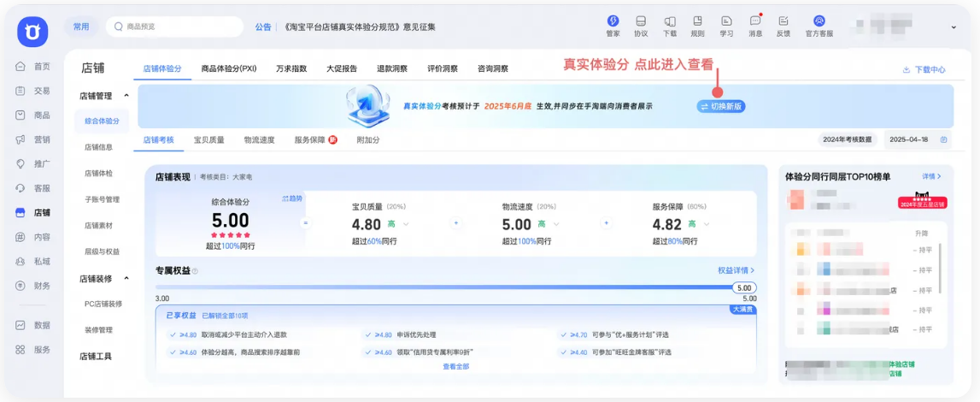Click the 5.00 marker on benefits progress bar
This screenshot has height=402, width=980.
[x=743, y=288]
